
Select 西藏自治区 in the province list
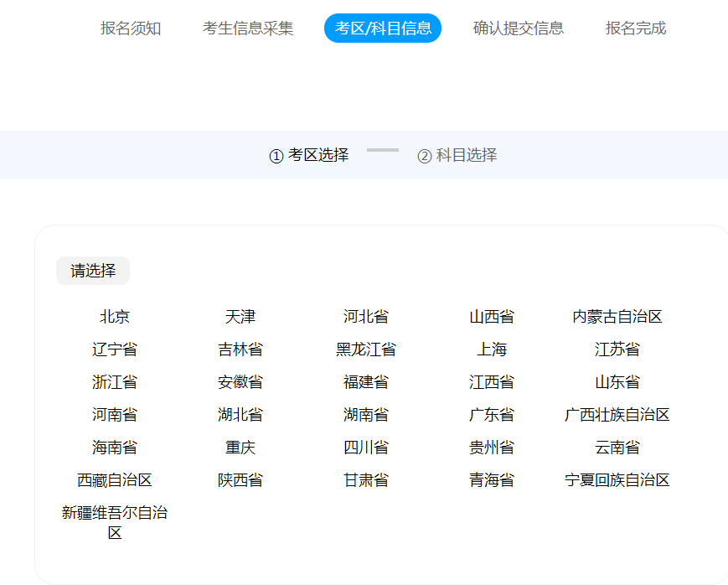coord(115,479)
